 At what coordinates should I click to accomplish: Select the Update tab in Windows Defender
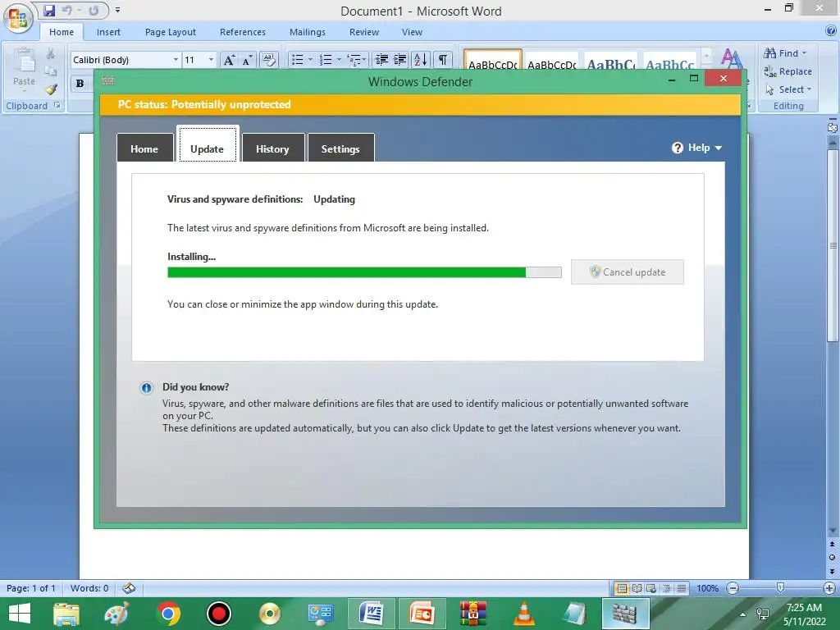tap(208, 144)
